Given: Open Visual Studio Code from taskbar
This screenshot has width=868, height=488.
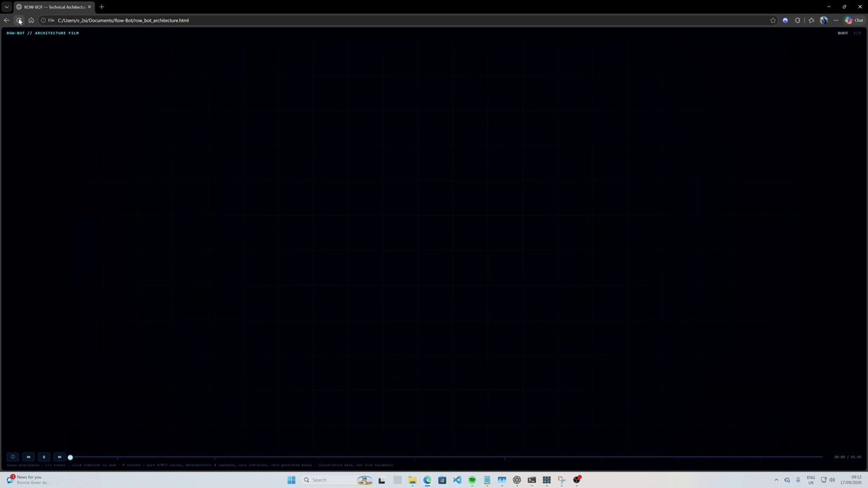Looking at the screenshot, I should click(457, 479).
